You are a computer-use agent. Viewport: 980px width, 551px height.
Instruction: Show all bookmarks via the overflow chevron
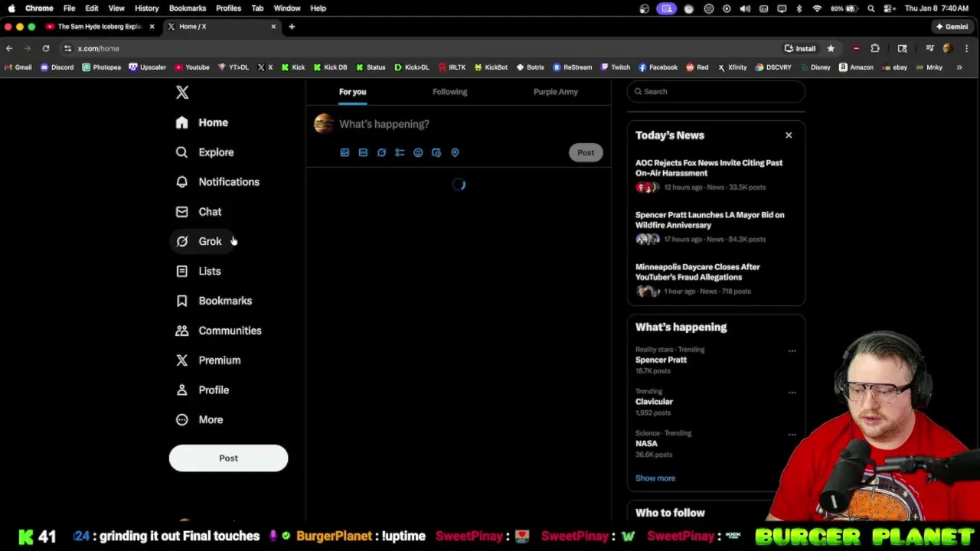point(959,67)
